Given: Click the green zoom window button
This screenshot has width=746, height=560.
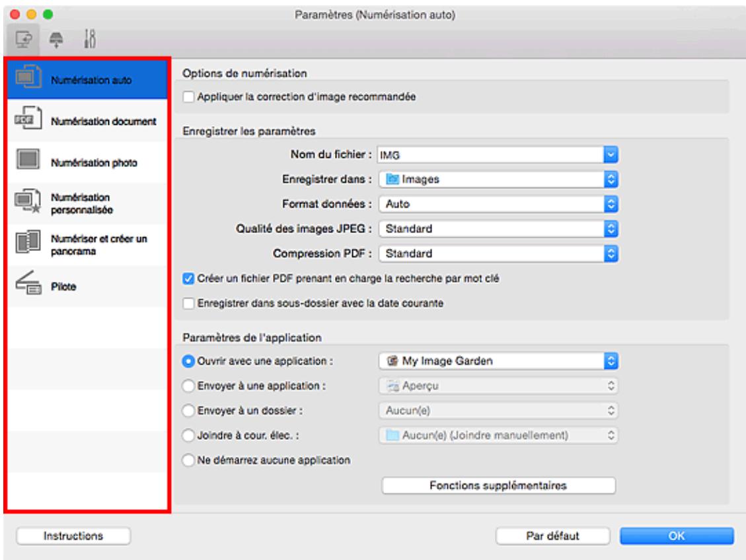Looking at the screenshot, I should click(48, 15).
